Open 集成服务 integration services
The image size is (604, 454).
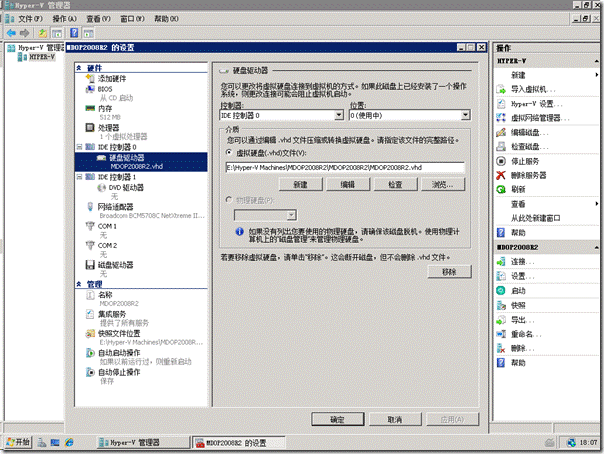pyautogui.click(x=112, y=314)
